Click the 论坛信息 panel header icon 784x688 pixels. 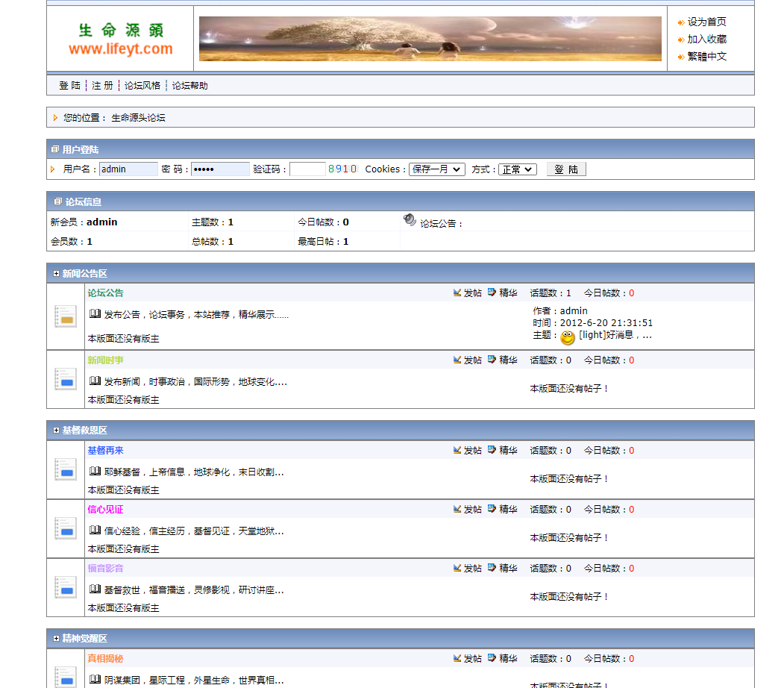tap(58, 201)
